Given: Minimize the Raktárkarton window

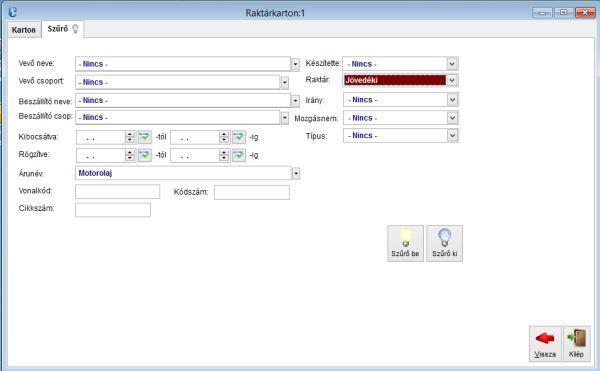Looking at the screenshot, I should pyautogui.click(x=543, y=13).
